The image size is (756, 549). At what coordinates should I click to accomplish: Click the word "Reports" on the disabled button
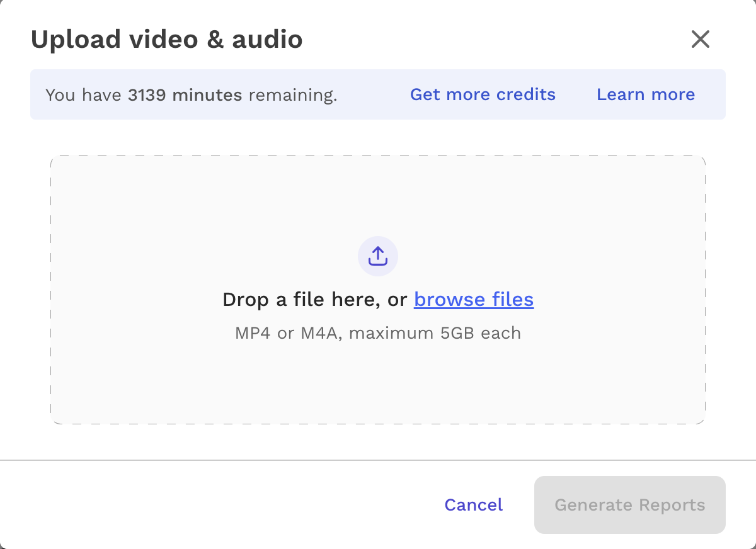click(672, 505)
